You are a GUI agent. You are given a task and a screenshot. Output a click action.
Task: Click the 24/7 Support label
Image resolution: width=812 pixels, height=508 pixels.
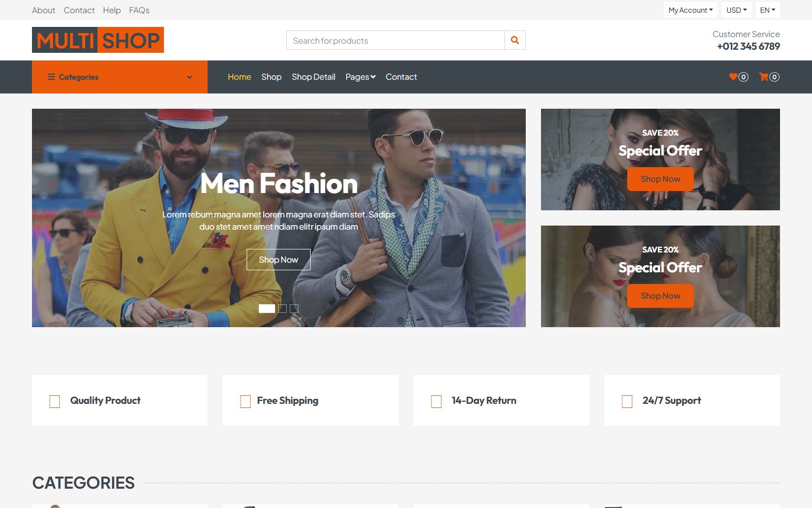672,400
